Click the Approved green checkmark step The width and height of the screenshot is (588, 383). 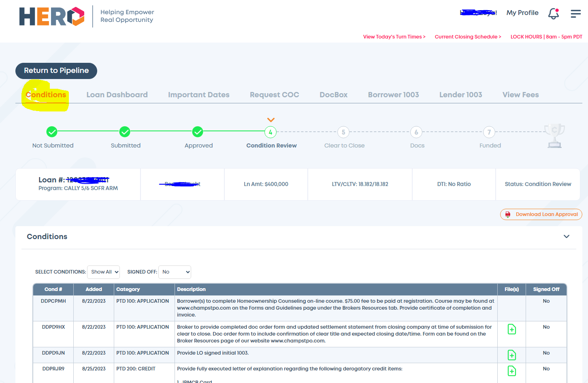pos(198,132)
